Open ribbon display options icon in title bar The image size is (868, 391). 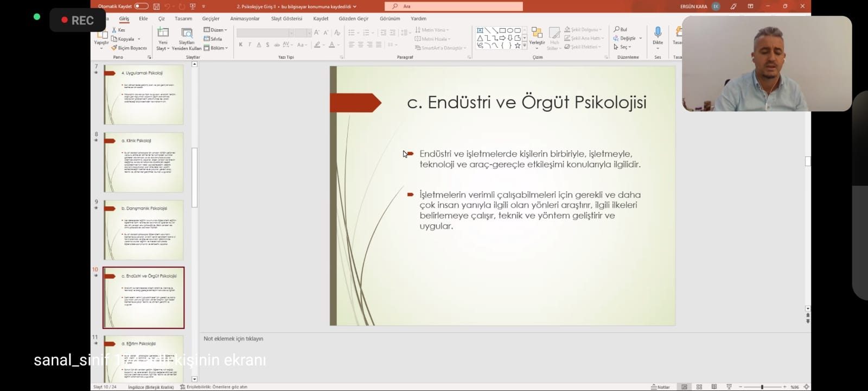750,7
